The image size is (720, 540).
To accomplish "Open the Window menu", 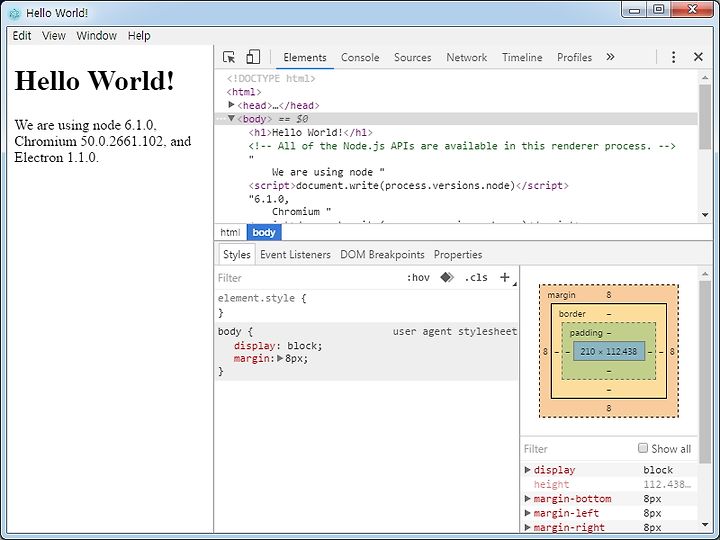I will point(96,36).
